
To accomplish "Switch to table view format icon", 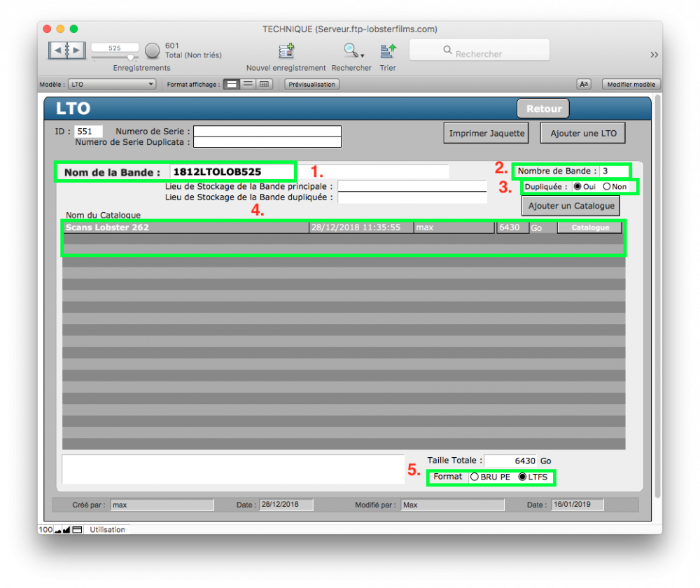I will 264,84.
